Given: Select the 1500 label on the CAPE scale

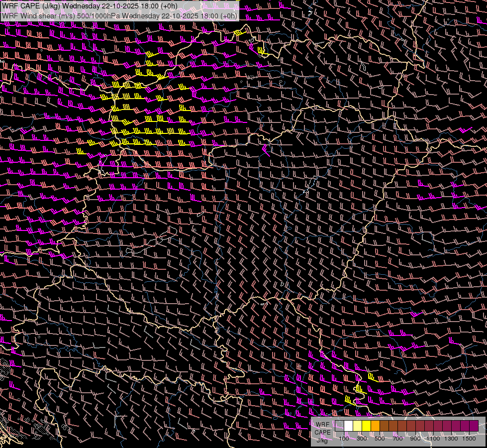Looking at the screenshot, I should point(469,439).
